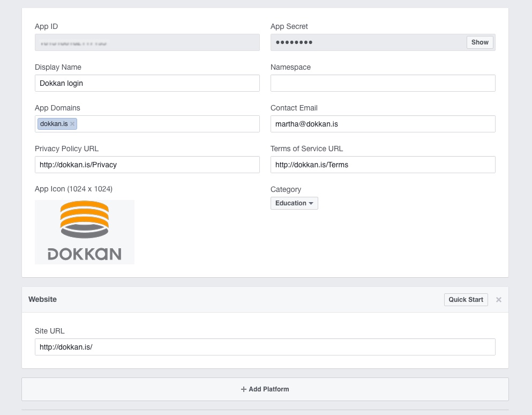The image size is (532, 415).
Task: Click the Category label above dropdown
Action: pos(286,189)
